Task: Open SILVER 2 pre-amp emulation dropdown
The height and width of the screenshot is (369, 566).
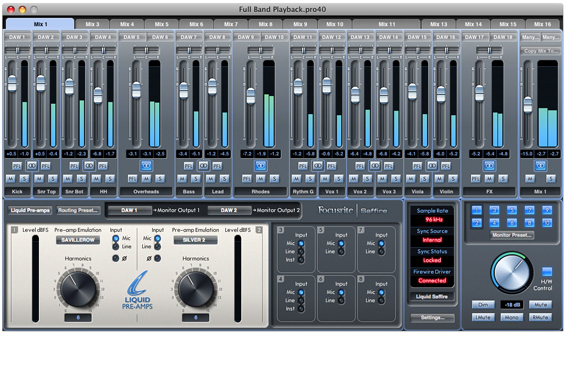Action: point(195,240)
